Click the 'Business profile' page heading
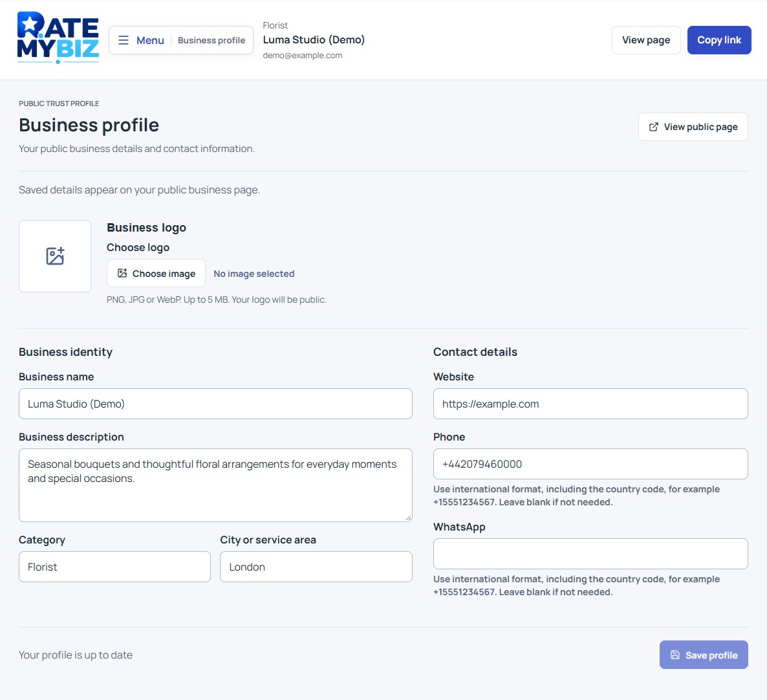Image resolution: width=767 pixels, height=700 pixels. [89, 126]
